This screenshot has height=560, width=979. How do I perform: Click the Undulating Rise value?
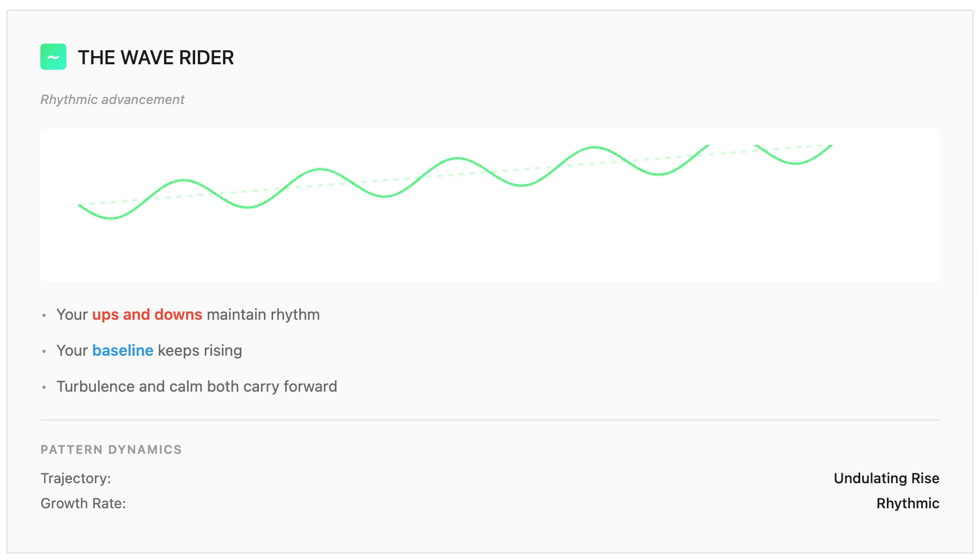coord(886,478)
